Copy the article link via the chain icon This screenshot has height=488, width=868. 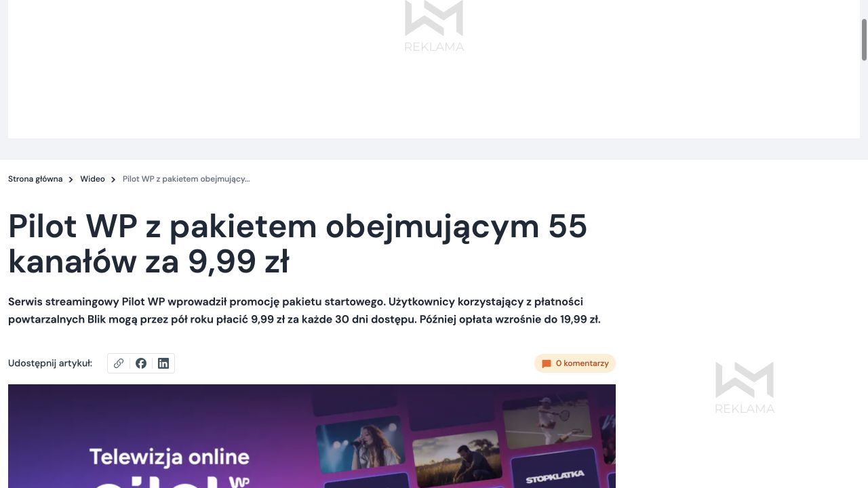click(119, 363)
